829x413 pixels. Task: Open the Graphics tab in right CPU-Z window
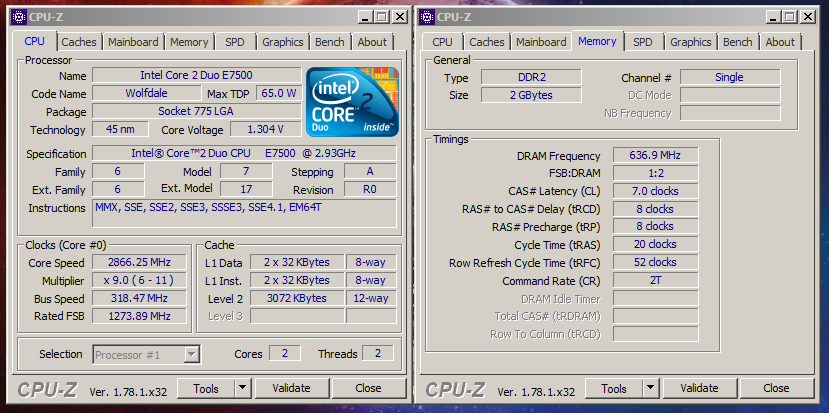[x=691, y=42]
